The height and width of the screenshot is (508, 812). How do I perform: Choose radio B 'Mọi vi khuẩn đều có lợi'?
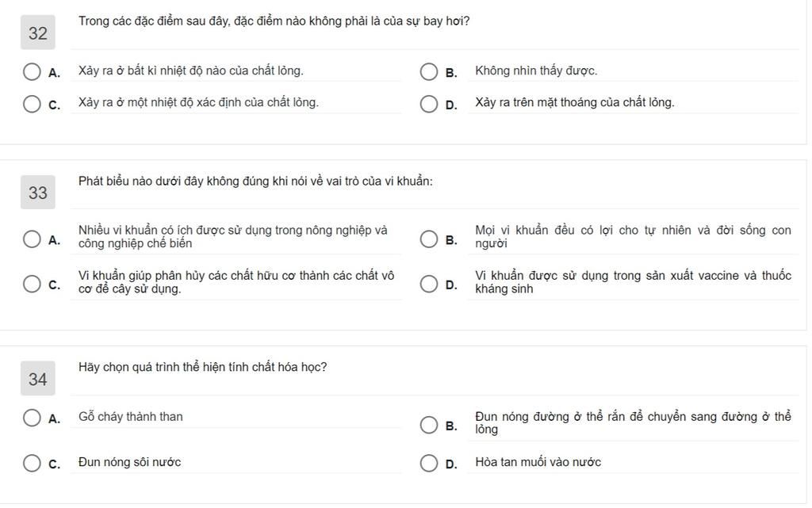point(429,239)
